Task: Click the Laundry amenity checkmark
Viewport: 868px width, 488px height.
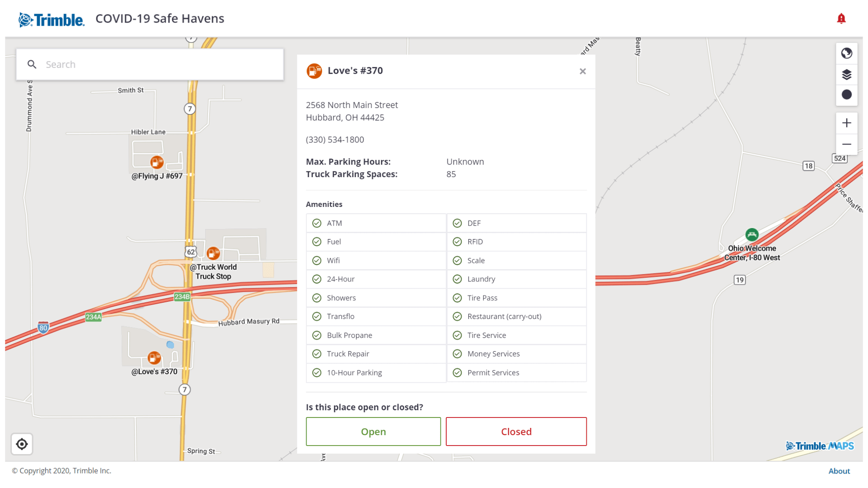Action: (457, 279)
